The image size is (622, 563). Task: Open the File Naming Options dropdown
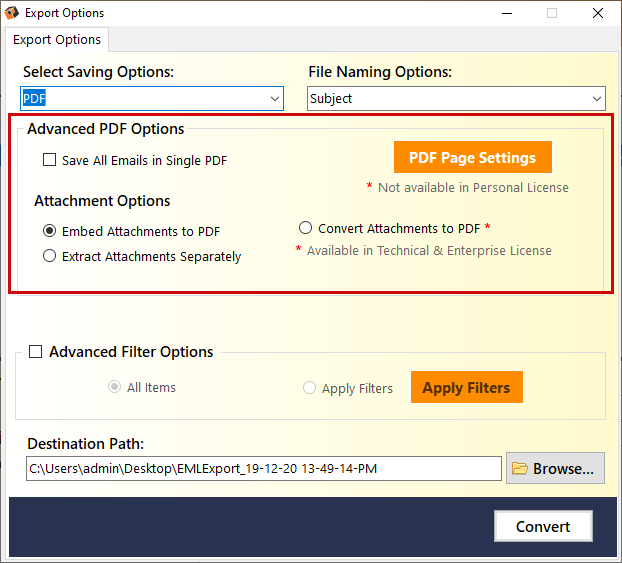456,98
